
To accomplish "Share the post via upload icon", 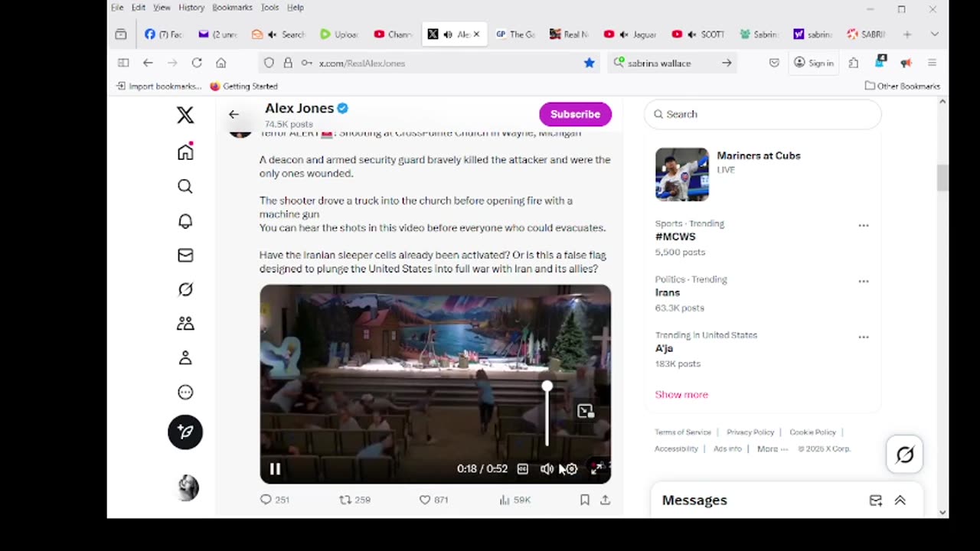I will 605,500.
